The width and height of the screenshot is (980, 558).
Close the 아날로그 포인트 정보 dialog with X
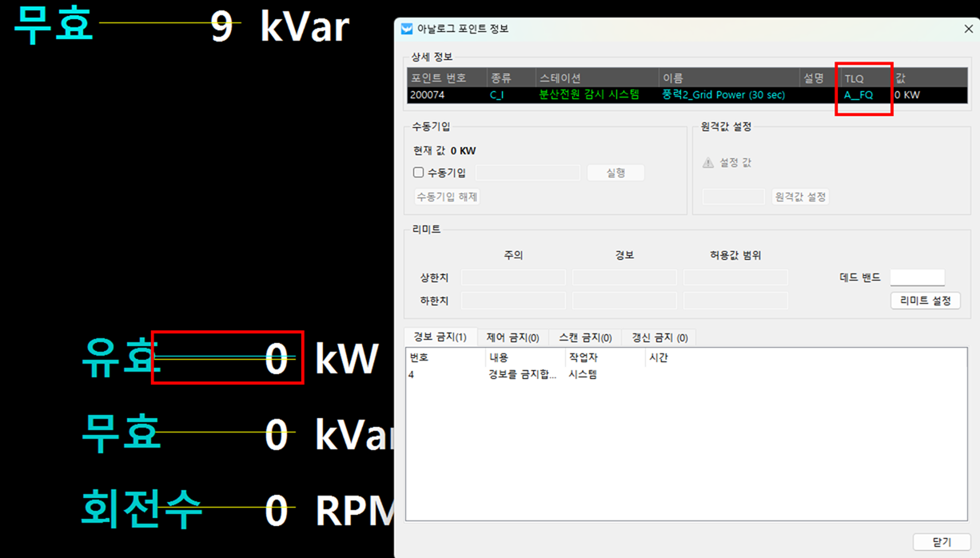tap(969, 29)
